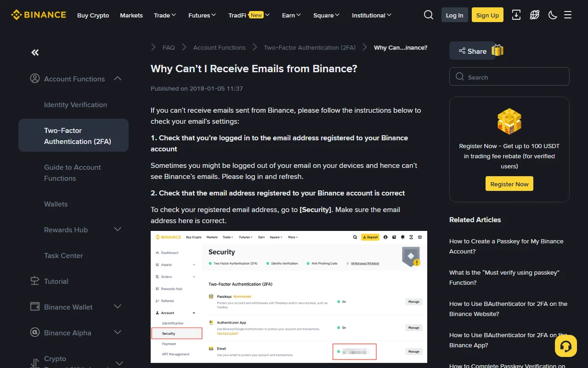
Task: Click the Binance Alpha icon
Action: point(34,333)
